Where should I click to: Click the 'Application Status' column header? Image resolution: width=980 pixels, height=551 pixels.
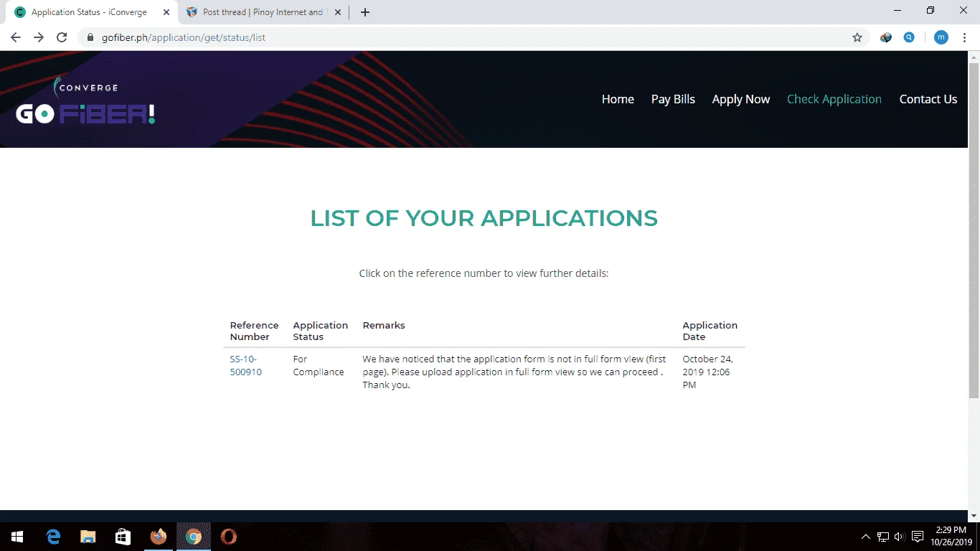pos(321,331)
